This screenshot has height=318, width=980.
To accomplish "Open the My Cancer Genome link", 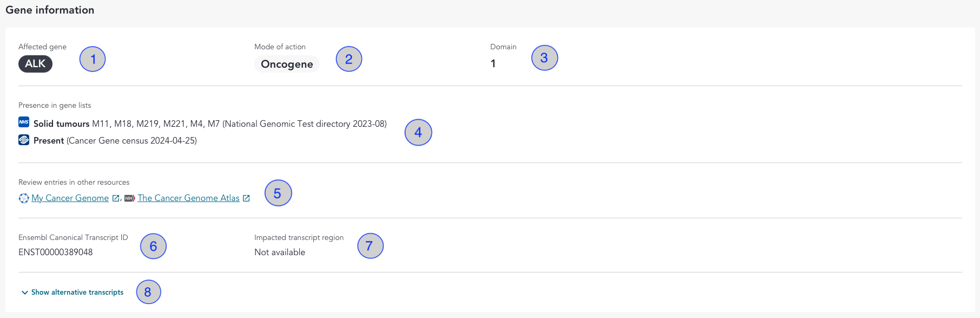I will click(70, 198).
